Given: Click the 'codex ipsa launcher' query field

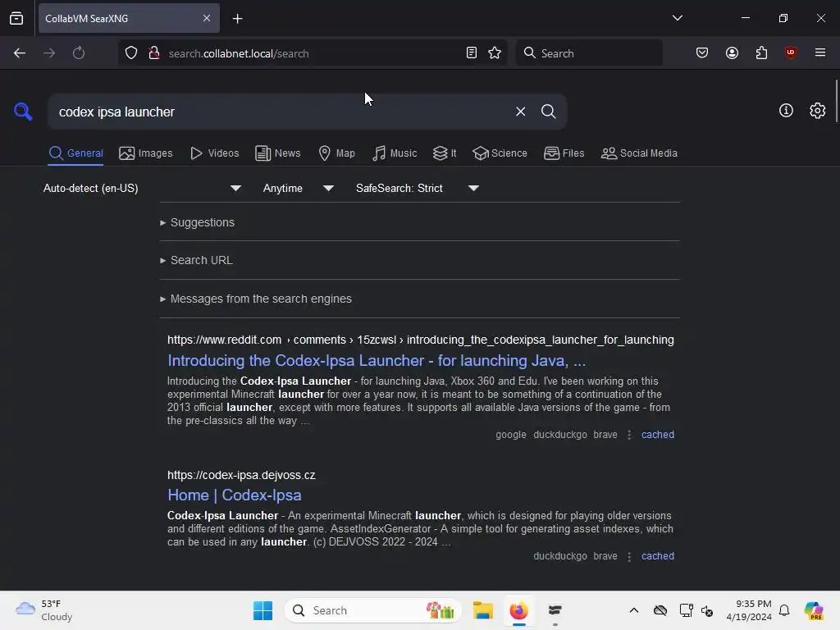Looking at the screenshot, I should pyautogui.click(x=279, y=112).
